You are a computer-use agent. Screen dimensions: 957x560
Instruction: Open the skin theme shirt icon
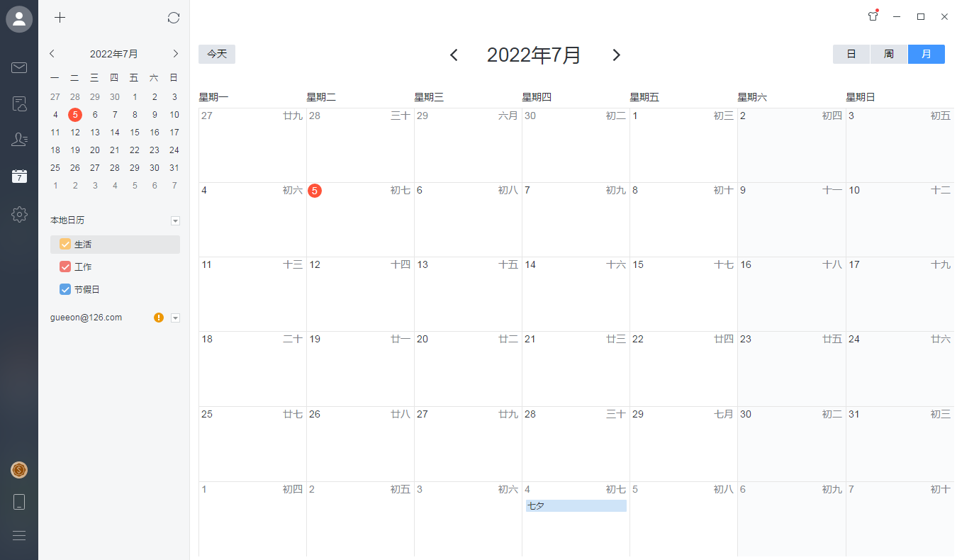(873, 16)
